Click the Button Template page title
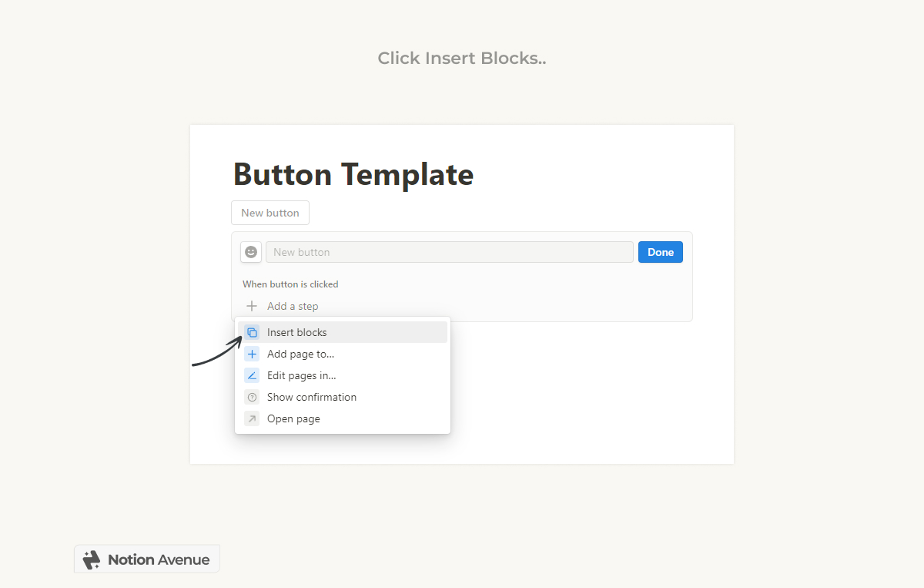The width and height of the screenshot is (924, 588). click(x=353, y=175)
